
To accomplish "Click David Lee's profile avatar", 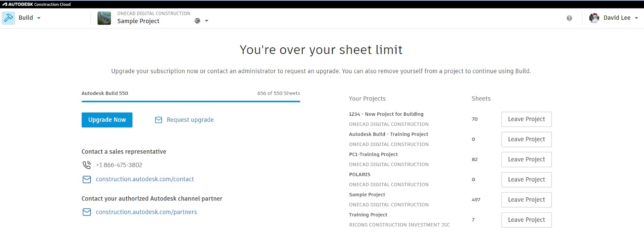I will pos(594,18).
